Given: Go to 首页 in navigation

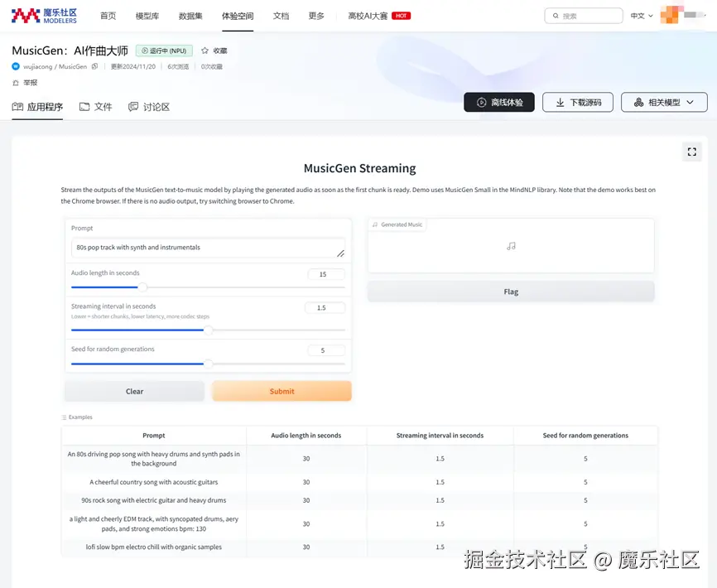Looking at the screenshot, I should click(x=108, y=16).
